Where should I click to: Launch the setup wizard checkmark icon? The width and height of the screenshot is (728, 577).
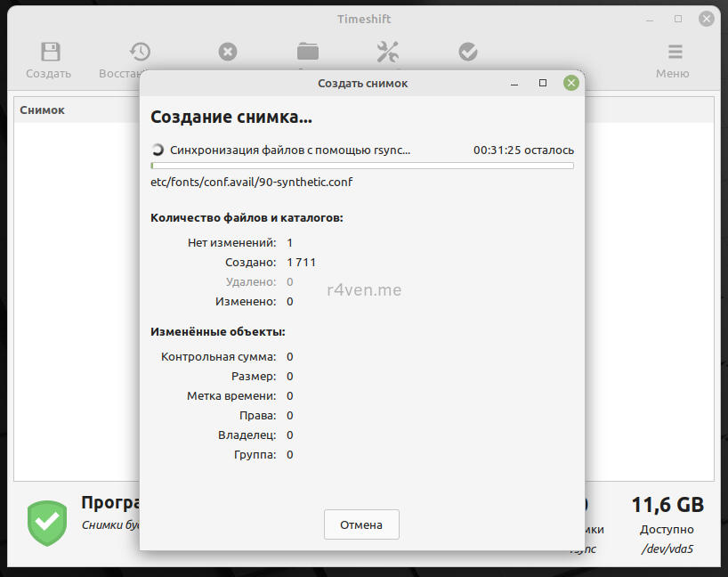click(468, 52)
